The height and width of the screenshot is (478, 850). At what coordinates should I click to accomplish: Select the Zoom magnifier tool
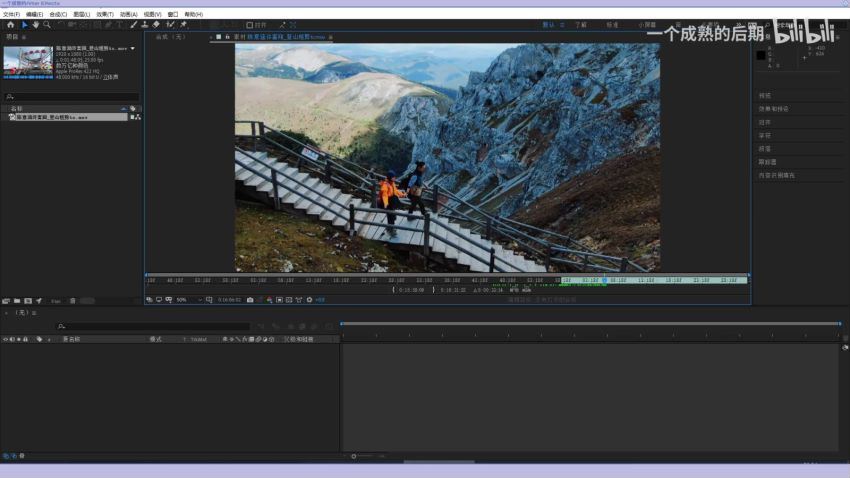(47, 25)
